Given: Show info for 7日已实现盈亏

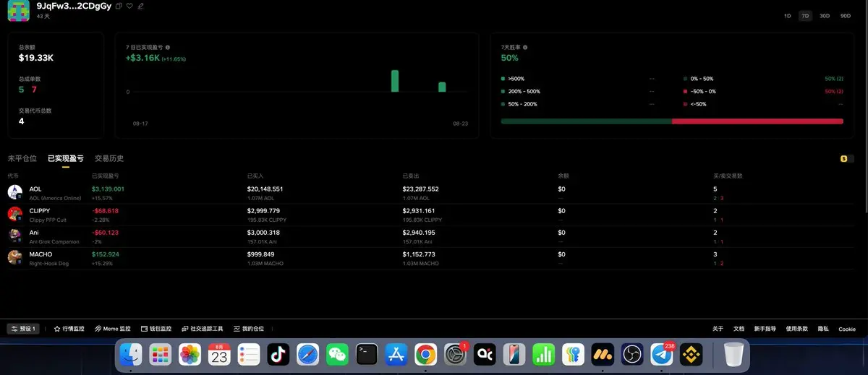Looking at the screenshot, I should click(168, 47).
